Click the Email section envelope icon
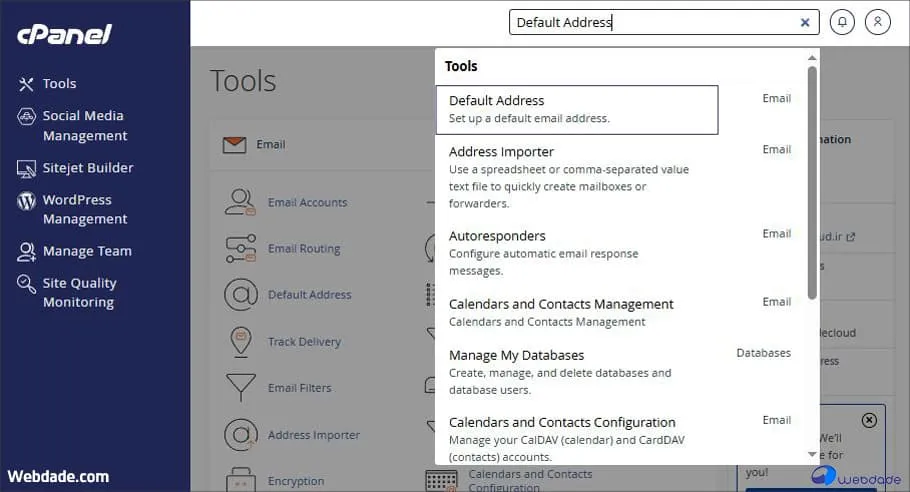Screen dimensions: 910x492 pyautogui.click(x=234, y=144)
